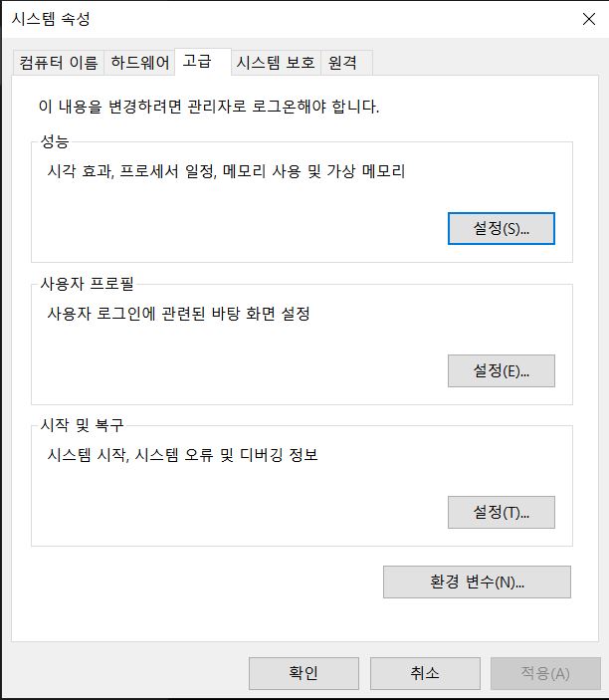
Task: Open user profile 설정(E) button
Action: [x=501, y=370]
